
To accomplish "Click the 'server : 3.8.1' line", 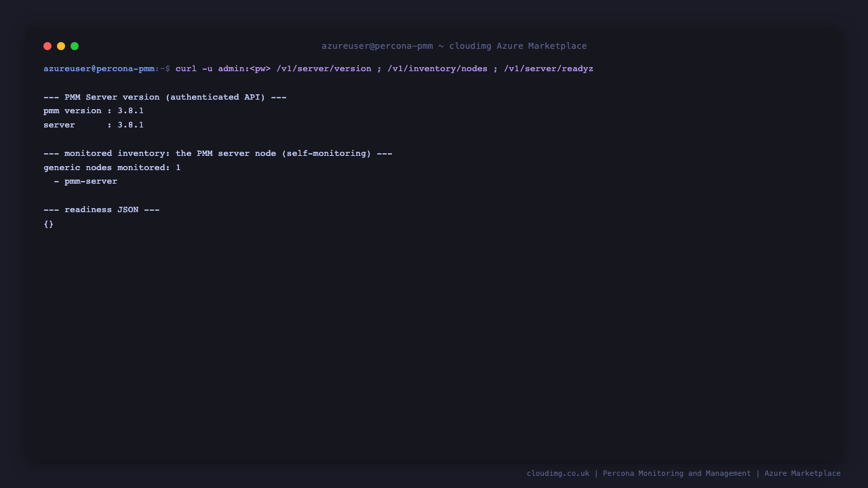I will (94, 125).
